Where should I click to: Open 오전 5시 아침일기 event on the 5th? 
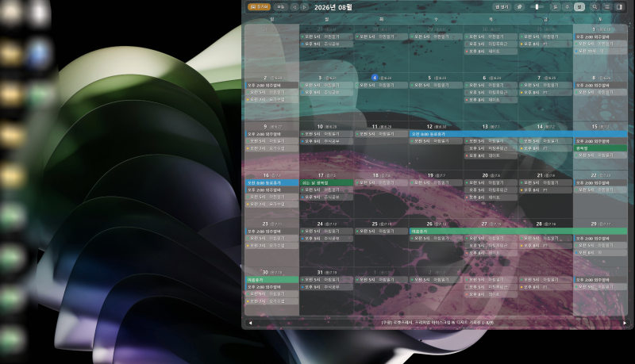436,86
